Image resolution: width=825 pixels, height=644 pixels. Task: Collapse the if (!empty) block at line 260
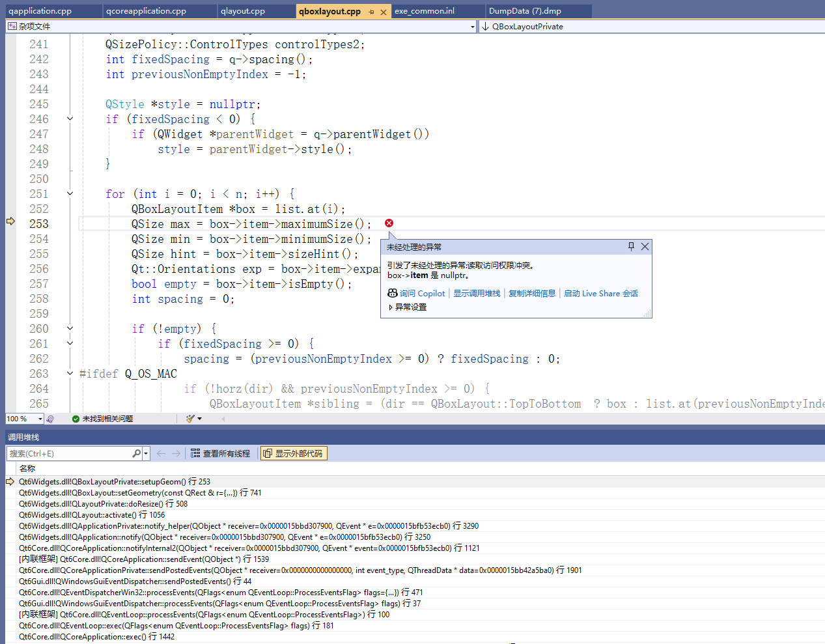(x=70, y=329)
